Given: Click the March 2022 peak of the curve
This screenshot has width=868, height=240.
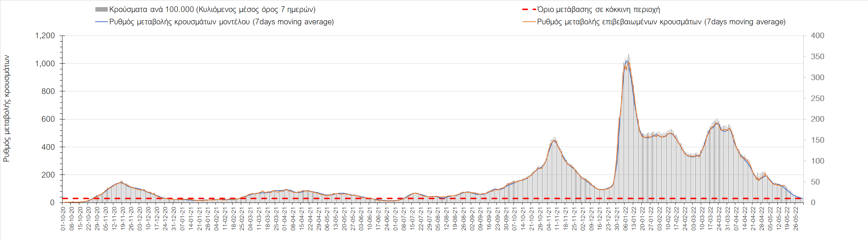Looking at the screenshot, I should (717, 122).
